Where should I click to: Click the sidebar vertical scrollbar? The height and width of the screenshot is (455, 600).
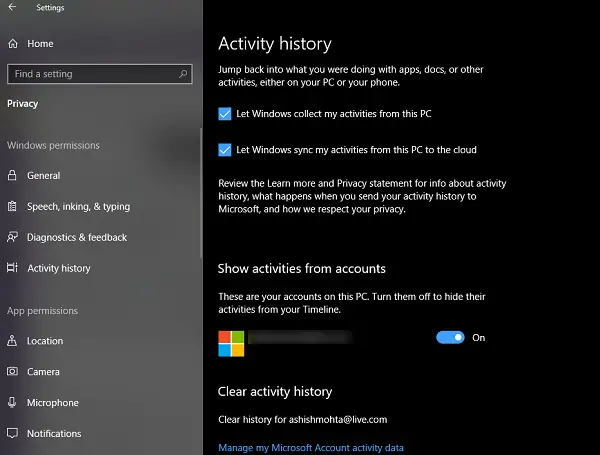coord(201,193)
